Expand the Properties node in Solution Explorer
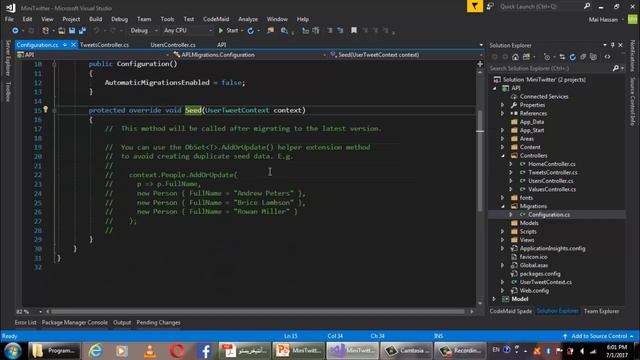 coord(503,105)
